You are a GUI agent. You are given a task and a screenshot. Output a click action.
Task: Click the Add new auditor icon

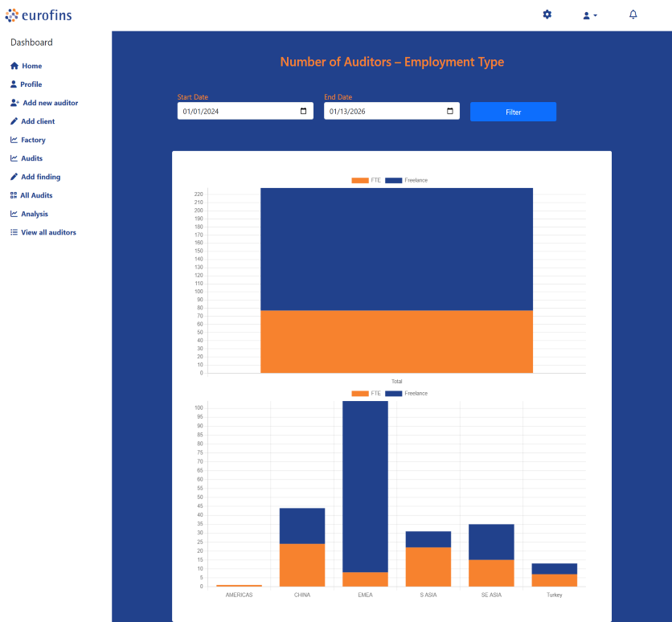pyautogui.click(x=14, y=103)
